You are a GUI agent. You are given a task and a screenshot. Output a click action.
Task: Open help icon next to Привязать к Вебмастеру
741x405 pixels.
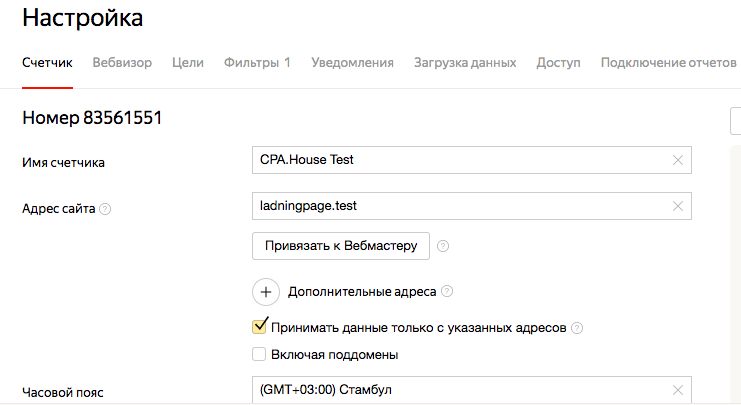pos(443,245)
